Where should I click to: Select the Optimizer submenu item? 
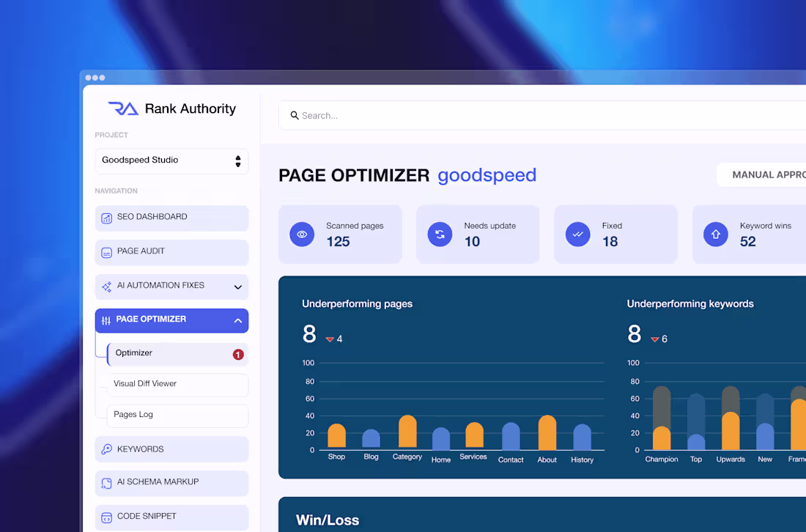point(177,354)
